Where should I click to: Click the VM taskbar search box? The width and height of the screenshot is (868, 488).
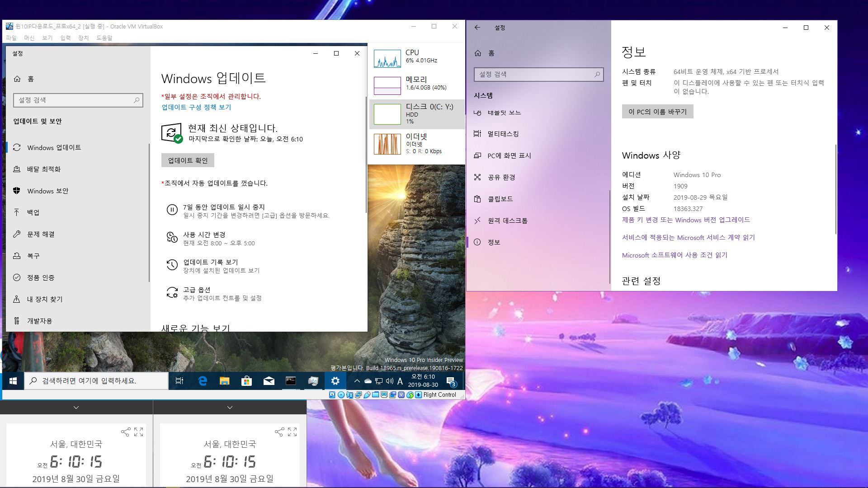96,381
